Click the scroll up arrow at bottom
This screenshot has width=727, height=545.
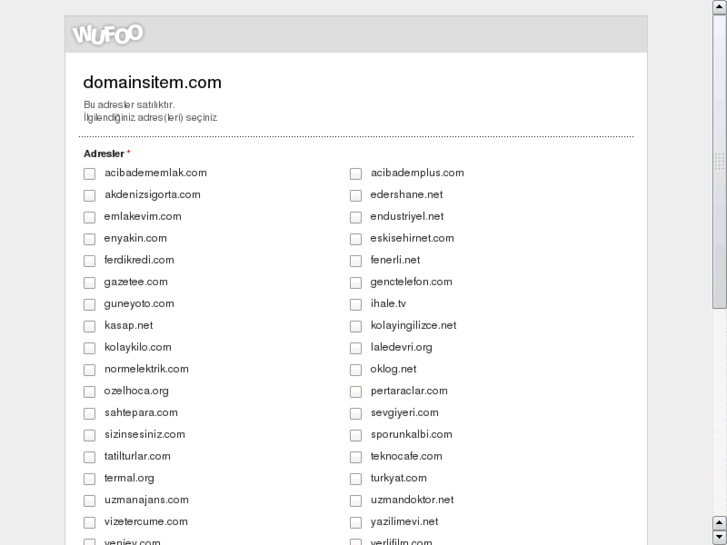tap(719, 522)
